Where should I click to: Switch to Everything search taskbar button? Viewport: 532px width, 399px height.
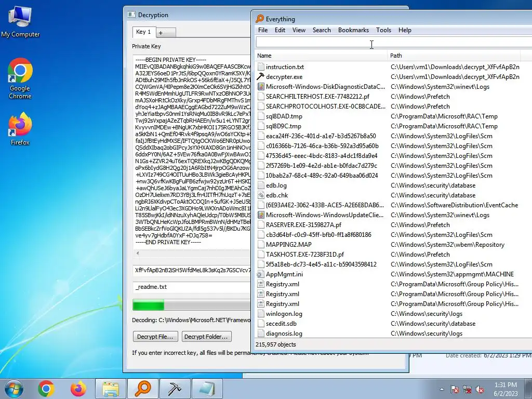click(143, 389)
